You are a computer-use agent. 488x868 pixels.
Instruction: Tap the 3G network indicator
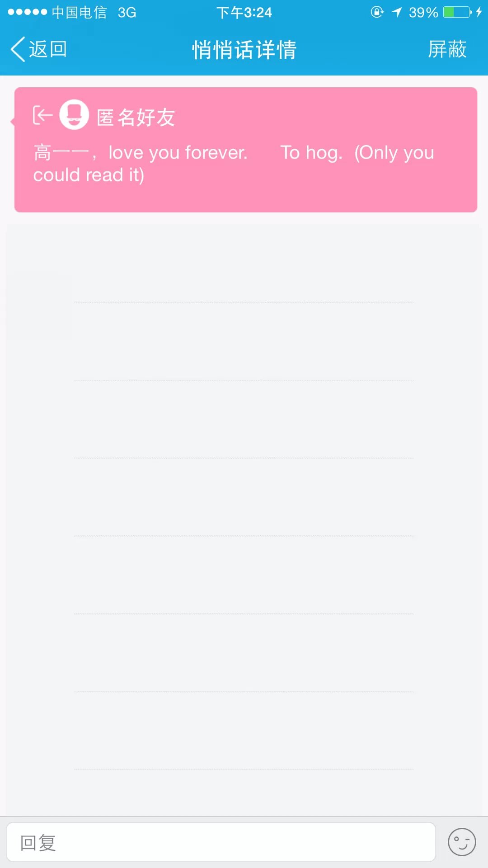(x=127, y=12)
